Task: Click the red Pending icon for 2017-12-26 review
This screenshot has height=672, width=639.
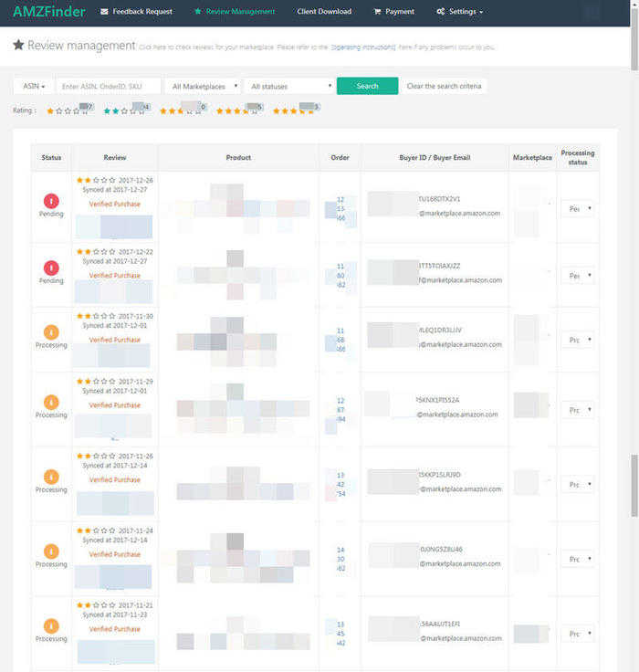Action: [51, 200]
